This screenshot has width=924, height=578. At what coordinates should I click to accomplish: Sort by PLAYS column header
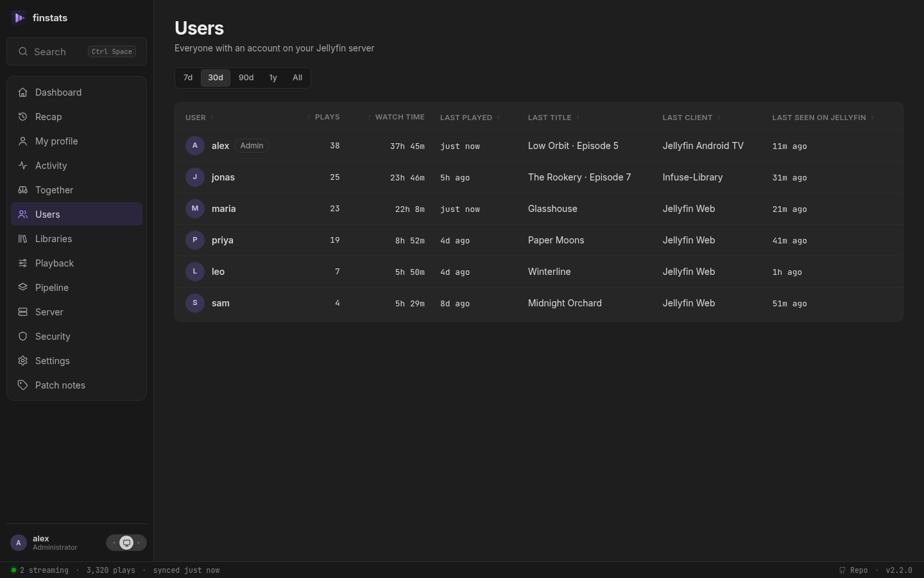[324, 118]
